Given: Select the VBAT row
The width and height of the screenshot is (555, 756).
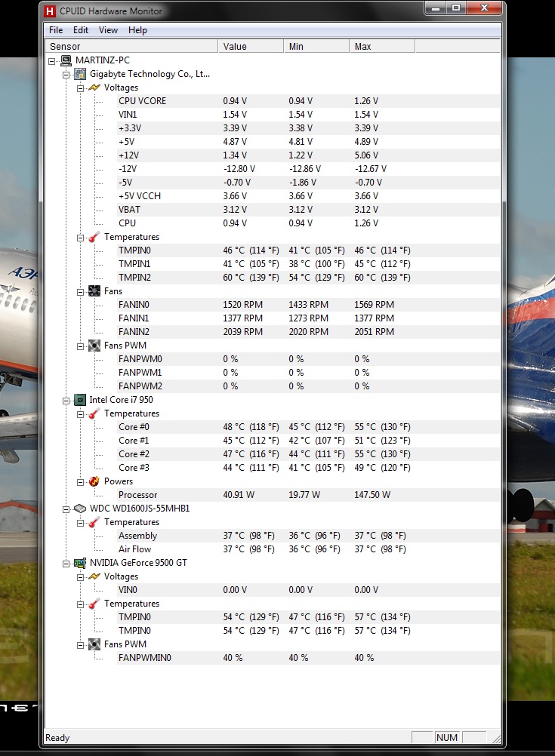Looking at the screenshot, I should [x=308, y=209].
